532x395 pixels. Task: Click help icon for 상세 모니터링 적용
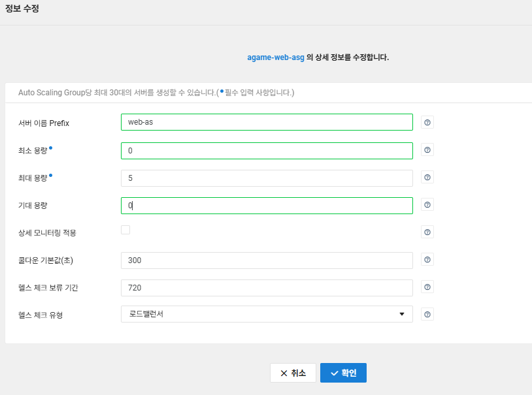427,232
